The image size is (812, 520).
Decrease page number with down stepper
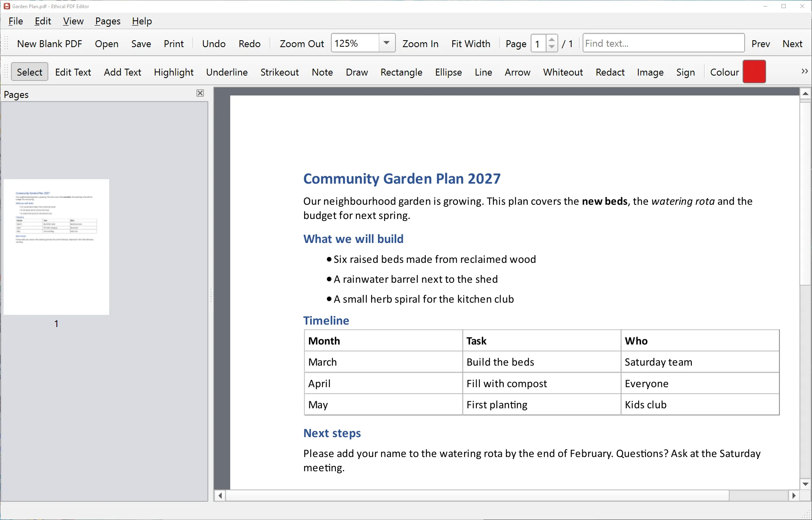[551, 47]
